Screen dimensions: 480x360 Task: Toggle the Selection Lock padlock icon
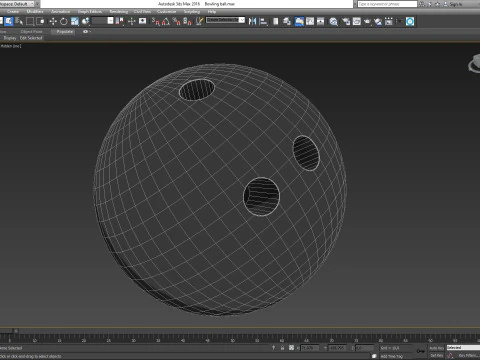click(x=282, y=348)
